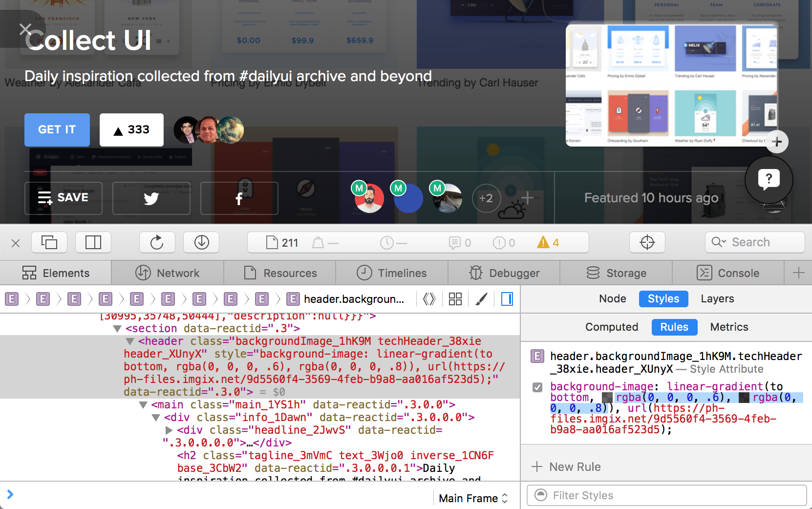Toggle the details sidebar icon
812x509 pixels.
(x=507, y=299)
